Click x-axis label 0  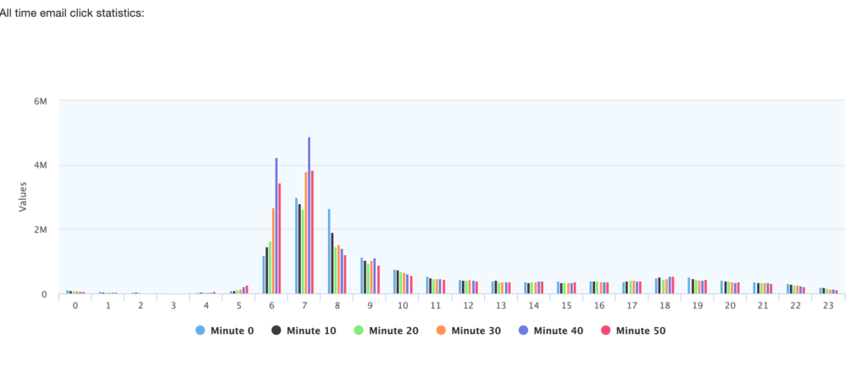point(75,305)
